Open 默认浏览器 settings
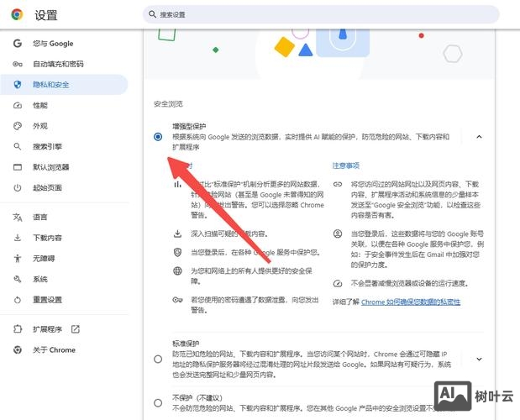Image resolution: width=520 pixels, height=420 pixels. 50,167
